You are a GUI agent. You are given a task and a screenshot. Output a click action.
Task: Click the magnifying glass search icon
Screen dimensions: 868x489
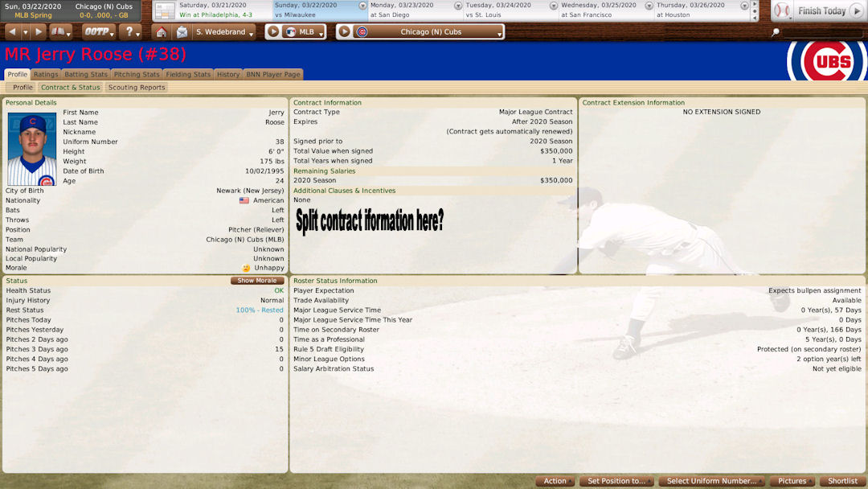776,33
